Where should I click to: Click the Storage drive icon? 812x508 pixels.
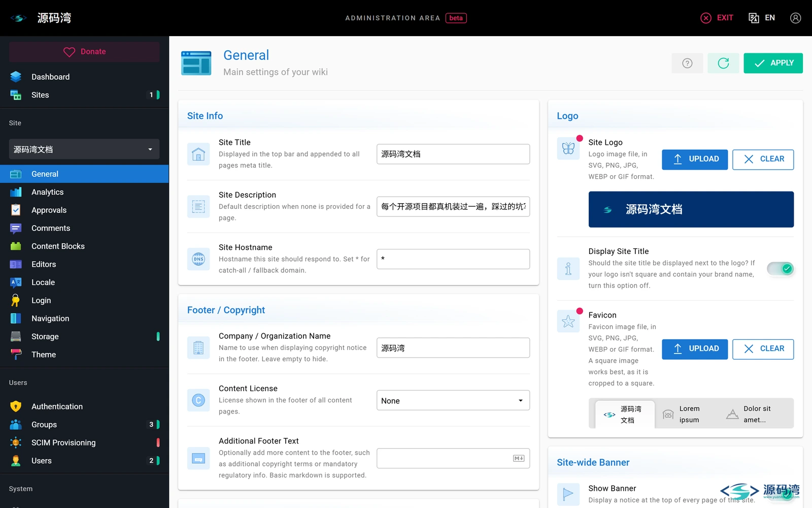click(16, 336)
